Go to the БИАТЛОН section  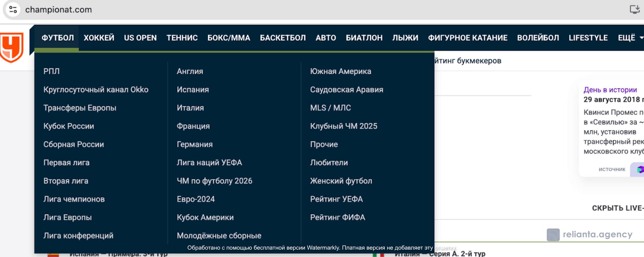(x=364, y=38)
